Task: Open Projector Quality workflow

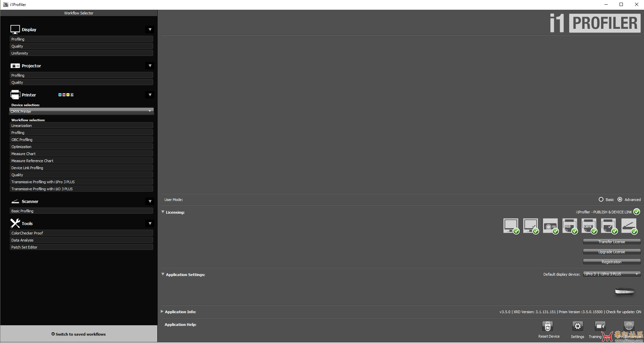Action: (x=82, y=82)
